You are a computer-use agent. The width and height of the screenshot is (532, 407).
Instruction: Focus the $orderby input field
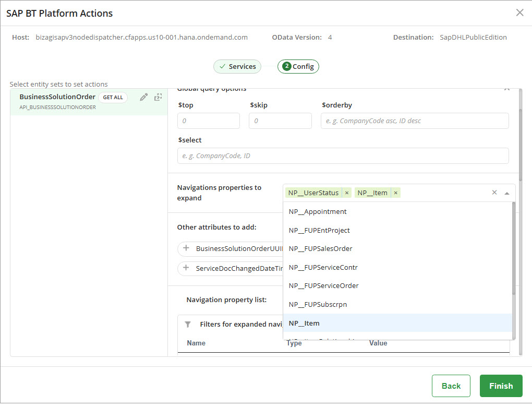[415, 121]
